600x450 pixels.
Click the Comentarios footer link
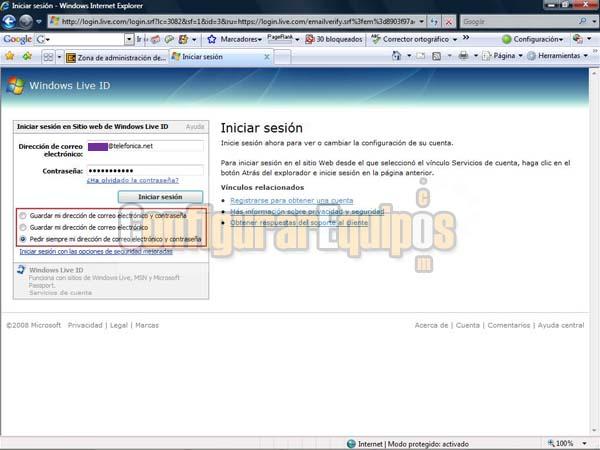(509, 325)
